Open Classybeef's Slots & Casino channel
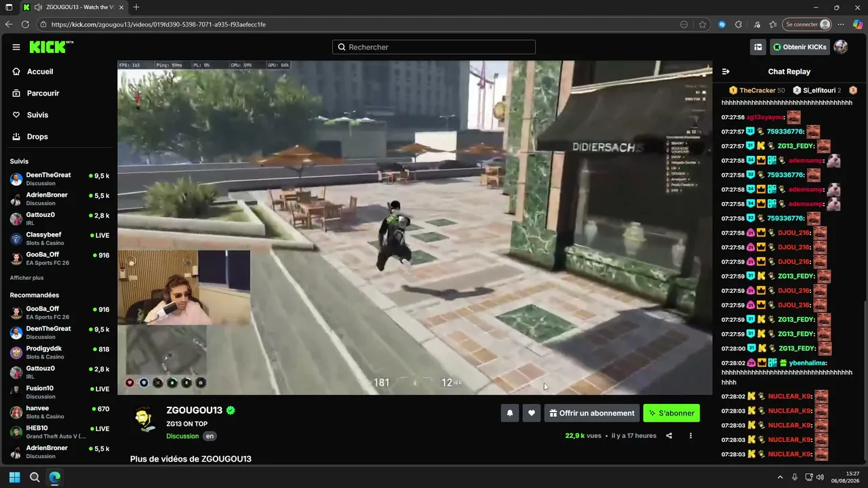Screen dimensions: 868x488 point(59,239)
